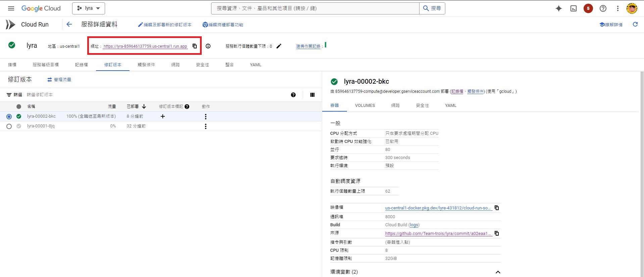Open the help question mark menu in header

click(603, 8)
